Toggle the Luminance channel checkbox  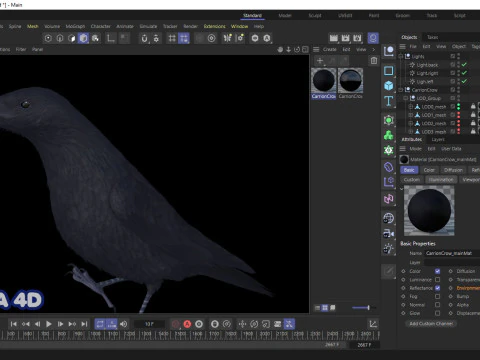pos(437,279)
